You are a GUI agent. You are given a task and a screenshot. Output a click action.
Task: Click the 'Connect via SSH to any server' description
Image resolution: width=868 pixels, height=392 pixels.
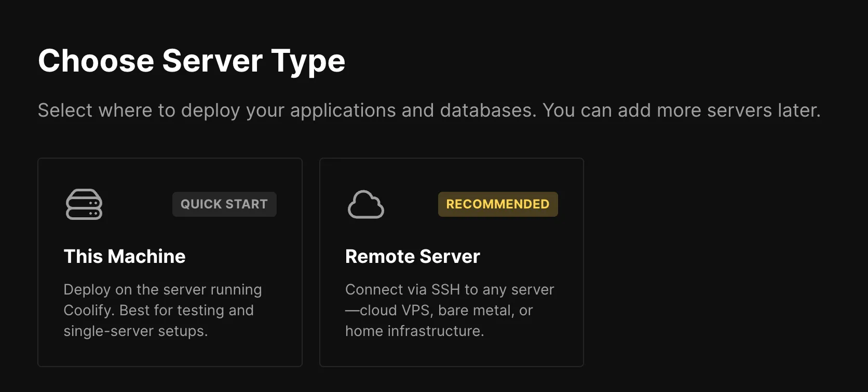450,310
